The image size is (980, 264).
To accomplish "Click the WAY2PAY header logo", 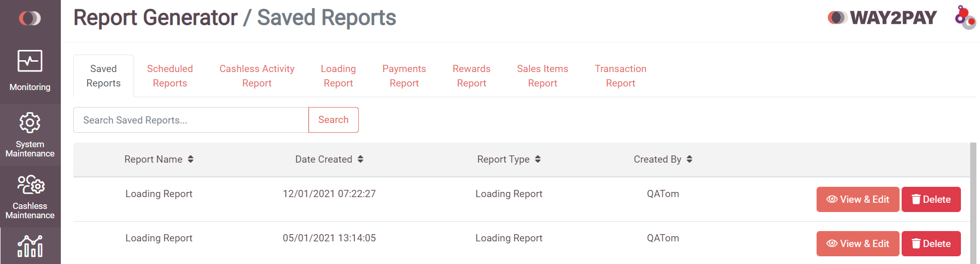I will click(x=882, y=17).
